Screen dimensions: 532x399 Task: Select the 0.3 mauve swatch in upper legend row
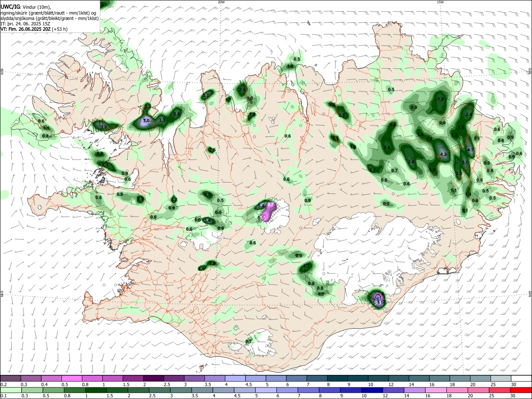click(x=31, y=378)
